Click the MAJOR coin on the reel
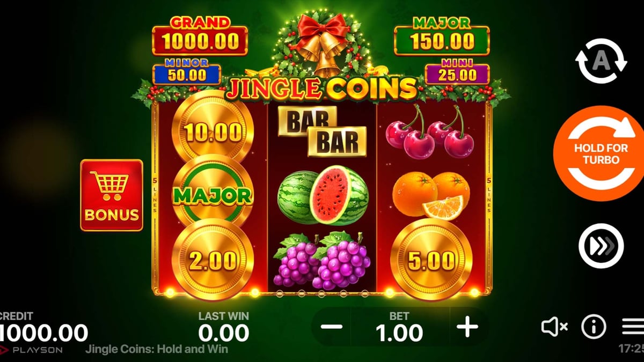 213,195
